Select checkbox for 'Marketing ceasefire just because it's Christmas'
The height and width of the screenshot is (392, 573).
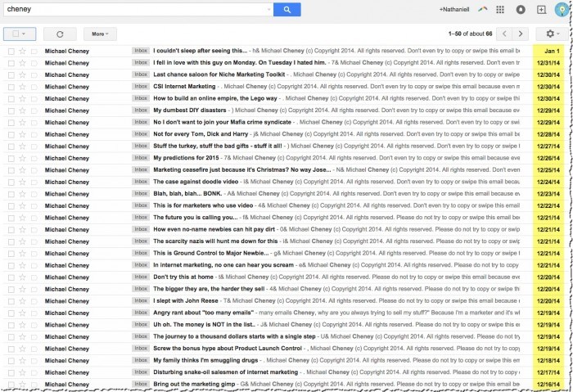pyautogui.click(x=11, y=170)
